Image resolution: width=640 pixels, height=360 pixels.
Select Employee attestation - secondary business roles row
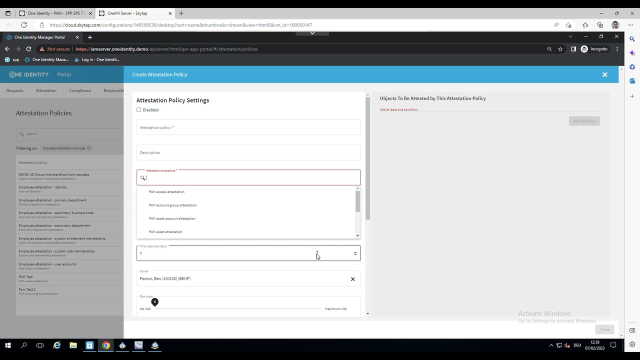[x=70, y=214]
